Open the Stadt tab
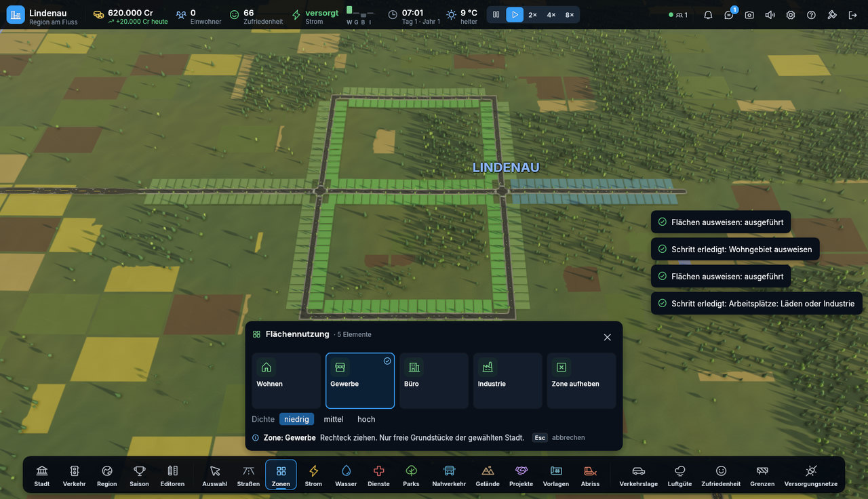The height and width of the screenshot is (499, 868). 42,475
